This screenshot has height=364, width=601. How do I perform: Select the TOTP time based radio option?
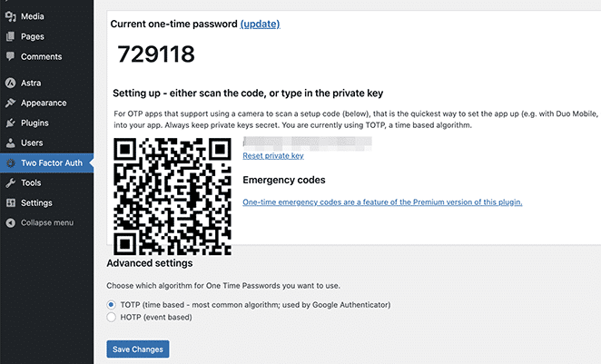click(111, 305)
